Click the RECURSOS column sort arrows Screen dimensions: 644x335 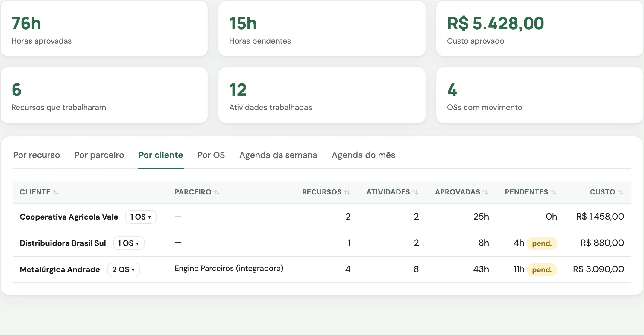click(x=347, y=192)
